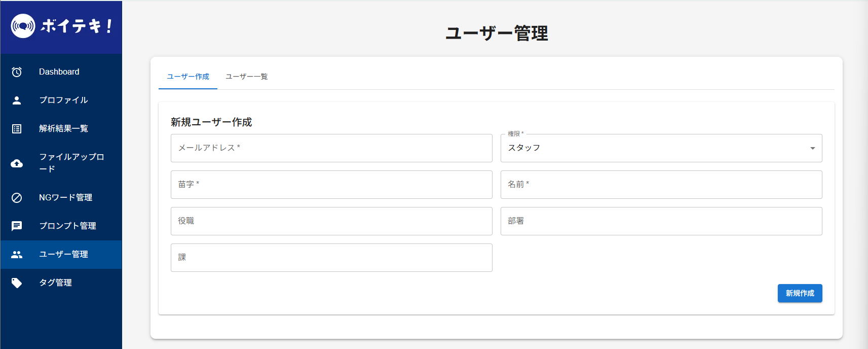Click the ボイテキ! title text

(77, 26)
